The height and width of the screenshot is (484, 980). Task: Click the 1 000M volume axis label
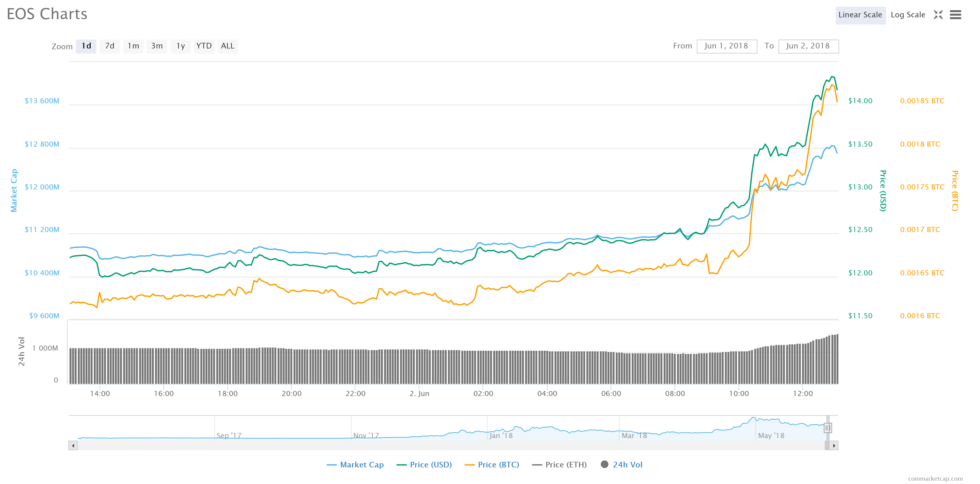(45, 348)
